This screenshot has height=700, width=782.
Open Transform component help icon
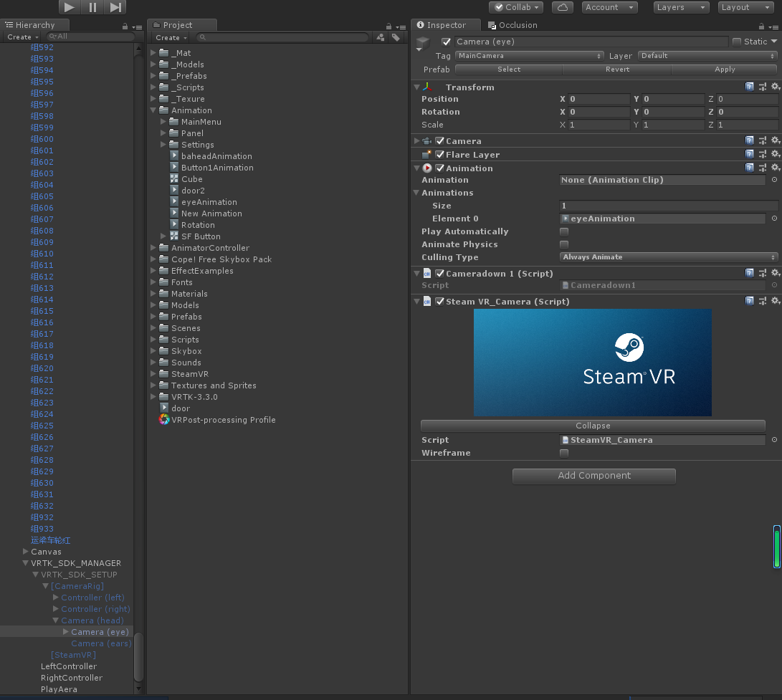click(x=749, y=87)
